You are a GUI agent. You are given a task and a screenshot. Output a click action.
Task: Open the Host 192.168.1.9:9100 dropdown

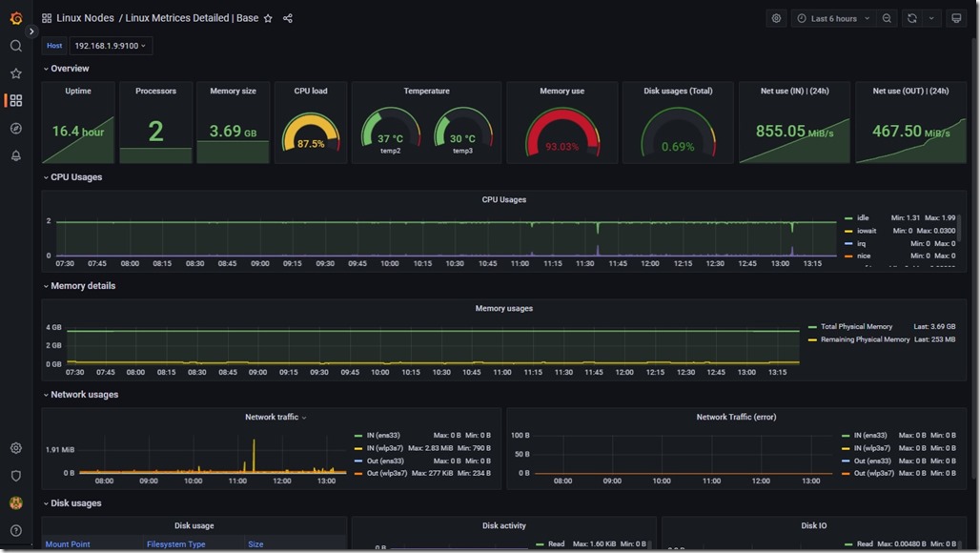(x=108, y=45)
